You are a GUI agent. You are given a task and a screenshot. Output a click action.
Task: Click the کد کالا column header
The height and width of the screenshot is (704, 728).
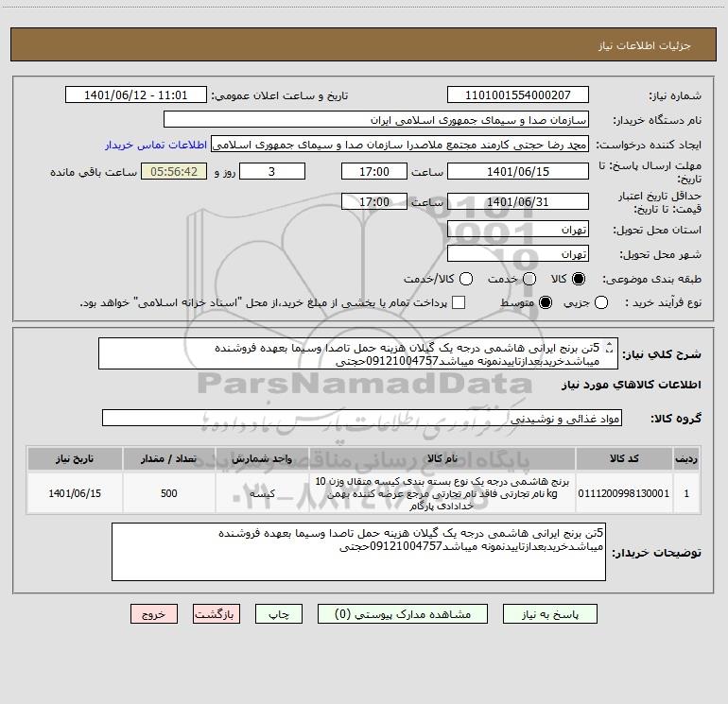624,458
